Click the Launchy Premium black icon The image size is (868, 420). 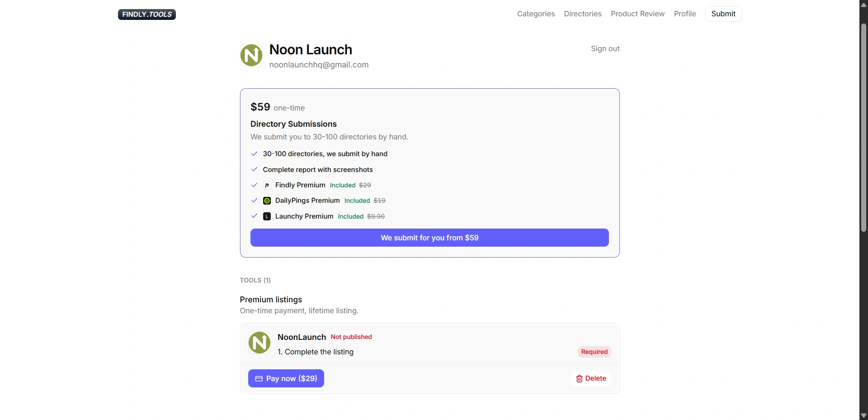[x=267, y=216]
